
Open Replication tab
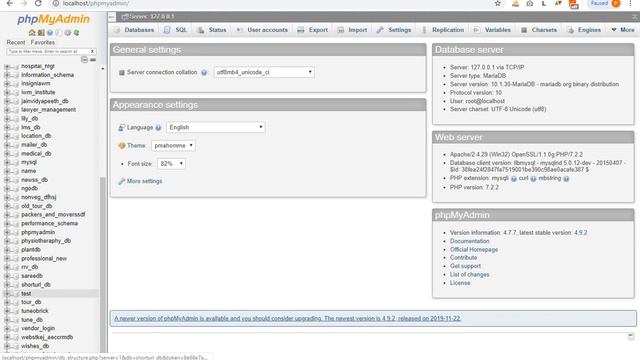pos(443,30)
